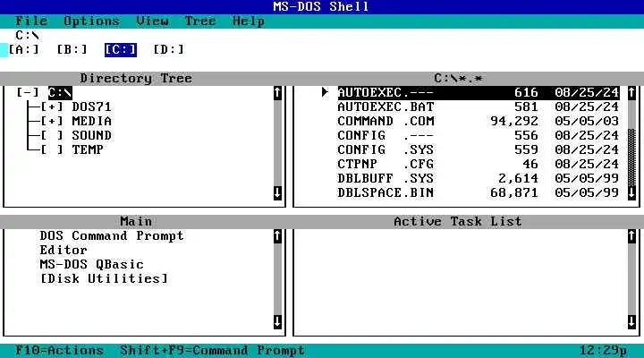Click the selection arrow beside AUTOEXEC.---
644x358 pixels.
point(326,92)
